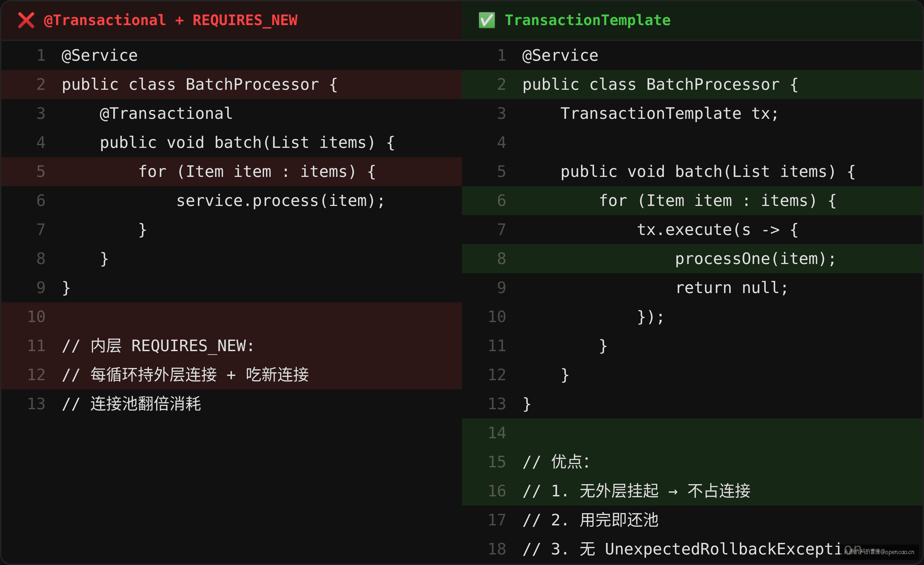Viewport: 924px width, 565px height.
Task: Click the red cross mark icon
Action: tap(26, 20)
